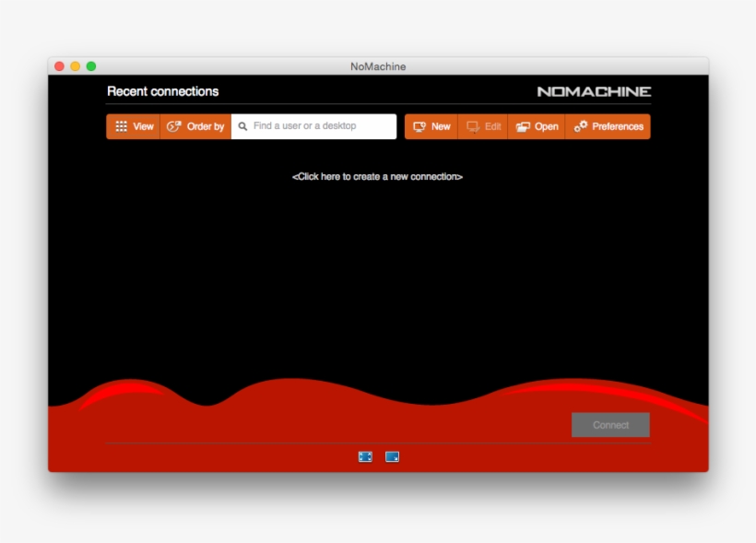This screenshot has width=756, height=543.
Task: Click the Open connection icon
Action: point(523,126)
